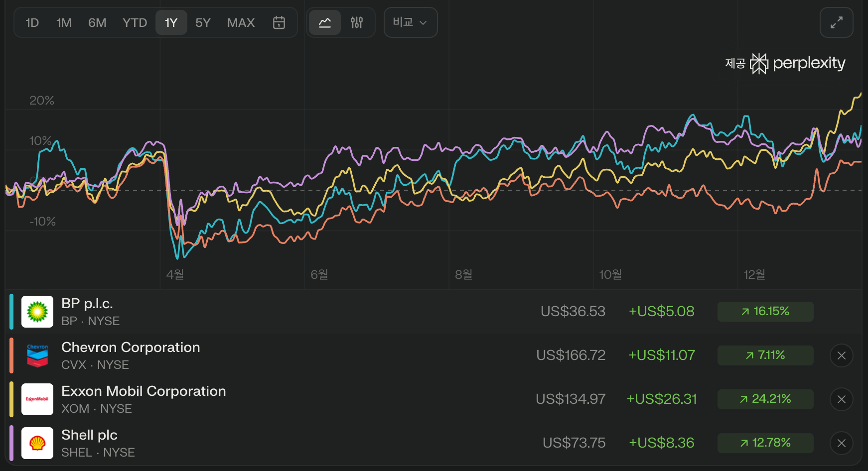Click the Chevron Corporation logo
The image size is (868, 471).
[37, 355]
